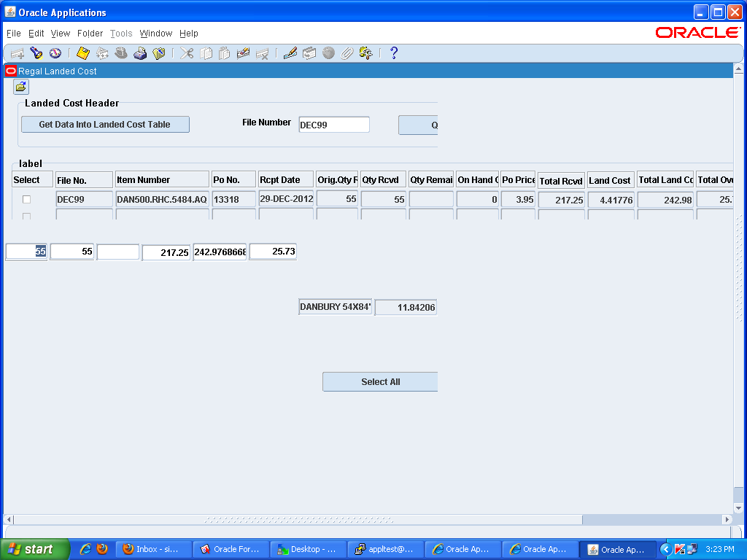Click the partially visible Q button
Viewport: 747px width, 560px height.
coord(418,125)
